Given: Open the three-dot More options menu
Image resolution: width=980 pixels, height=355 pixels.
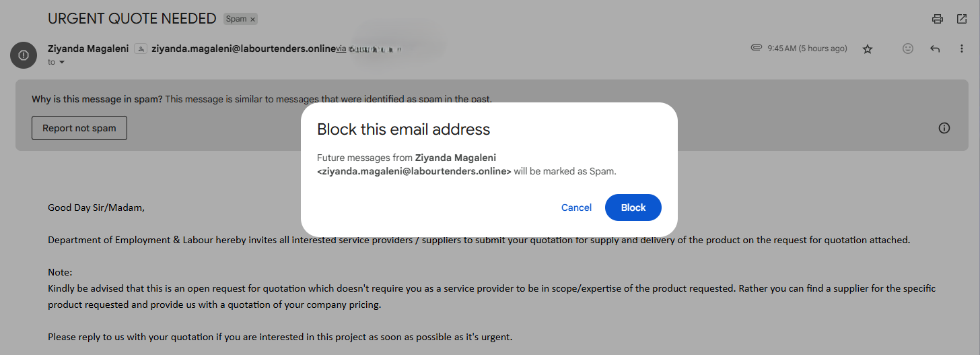Looking at the screenshot, I should click(x=962, y=49).
